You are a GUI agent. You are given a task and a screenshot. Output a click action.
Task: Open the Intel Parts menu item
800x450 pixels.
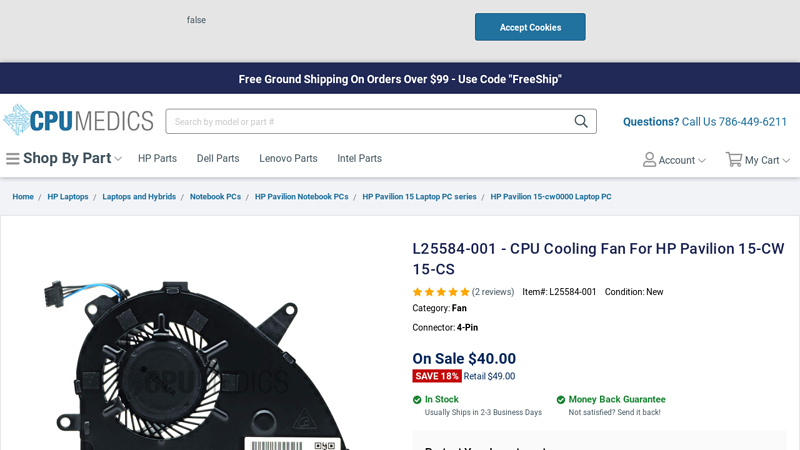click(359, 159)
